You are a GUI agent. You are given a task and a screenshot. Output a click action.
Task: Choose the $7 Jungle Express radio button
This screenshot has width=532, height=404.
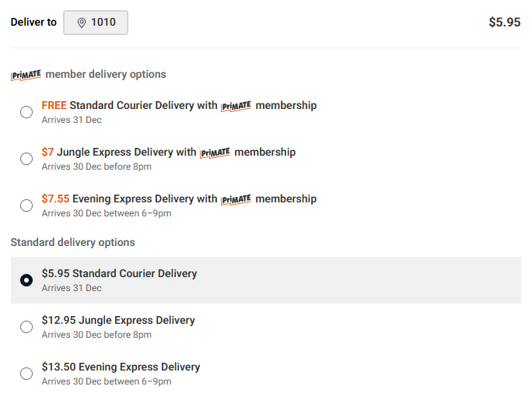[26, 159]
